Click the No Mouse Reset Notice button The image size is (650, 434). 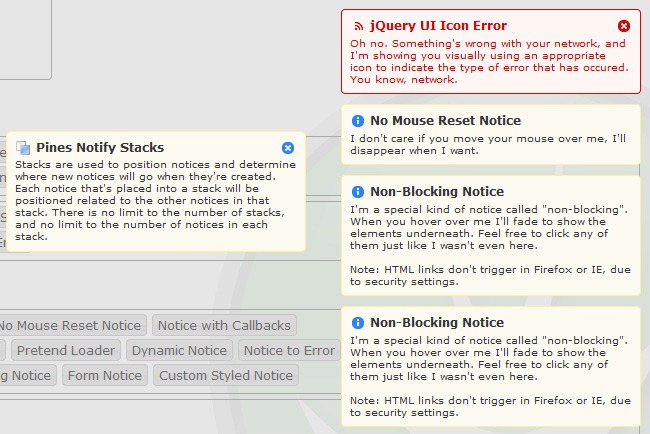(x=70, y=325)
